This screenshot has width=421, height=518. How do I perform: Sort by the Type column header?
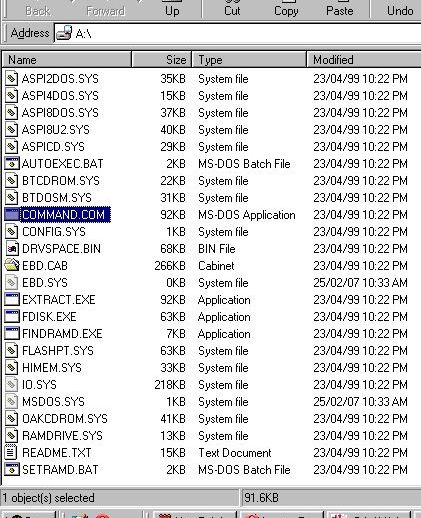pos(249,60)
